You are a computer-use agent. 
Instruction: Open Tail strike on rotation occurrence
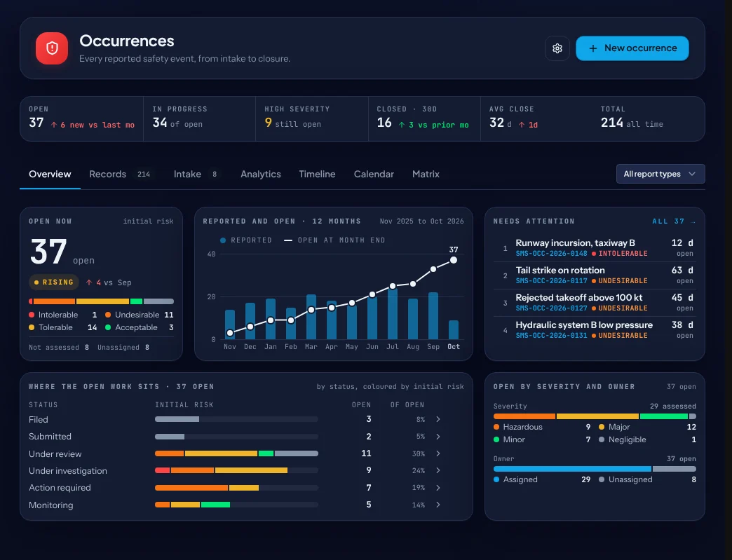(594, 275)
